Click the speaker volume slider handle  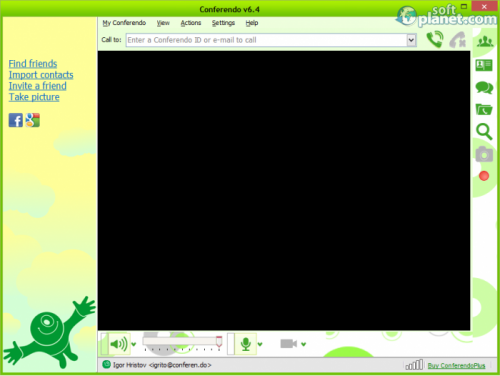click(x=219, y=341)
